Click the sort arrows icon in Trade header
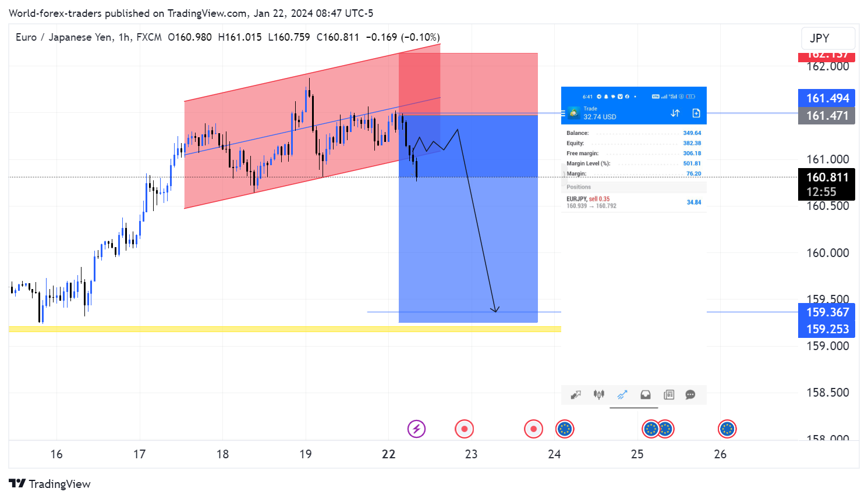The image size is (868, 499). [675, 113]
